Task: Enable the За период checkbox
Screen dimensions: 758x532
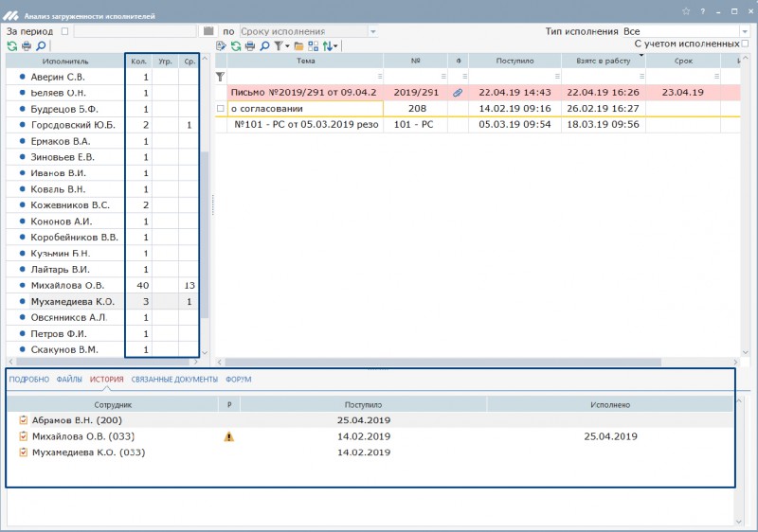Action: [64, 31]
